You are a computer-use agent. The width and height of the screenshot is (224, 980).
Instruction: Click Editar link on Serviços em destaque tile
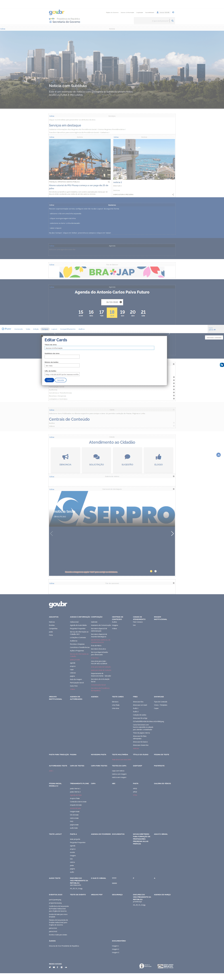(x=52, y=116)
